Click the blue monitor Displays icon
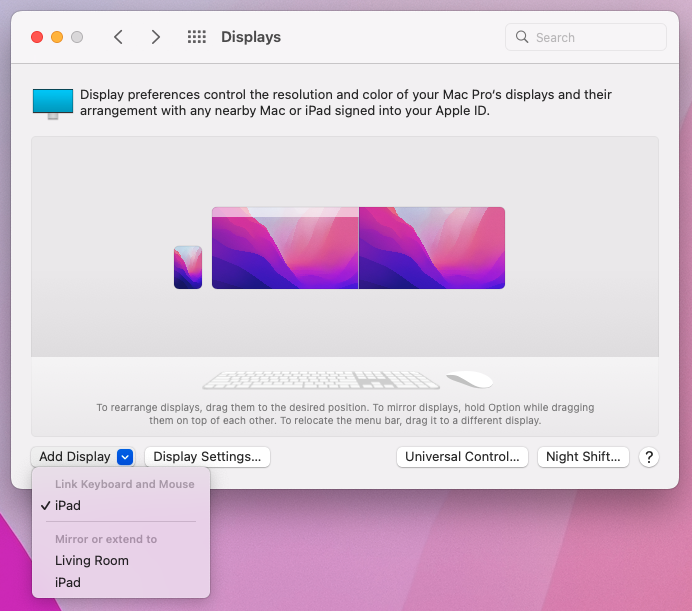 click(x=53, y=103)
